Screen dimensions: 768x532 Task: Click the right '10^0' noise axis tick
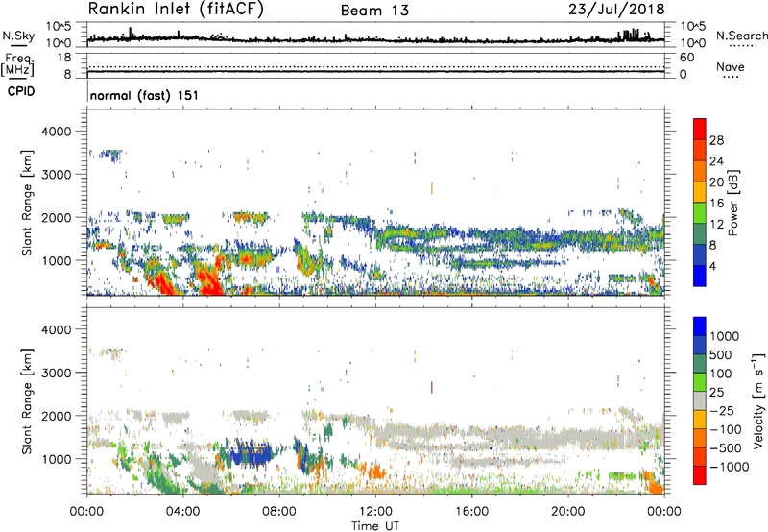(692, 43)
